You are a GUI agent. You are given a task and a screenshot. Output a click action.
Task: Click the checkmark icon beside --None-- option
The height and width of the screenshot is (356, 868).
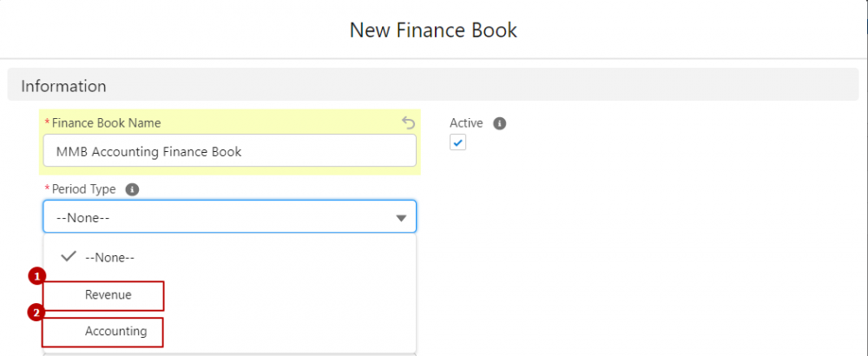(x=69, y=256)
